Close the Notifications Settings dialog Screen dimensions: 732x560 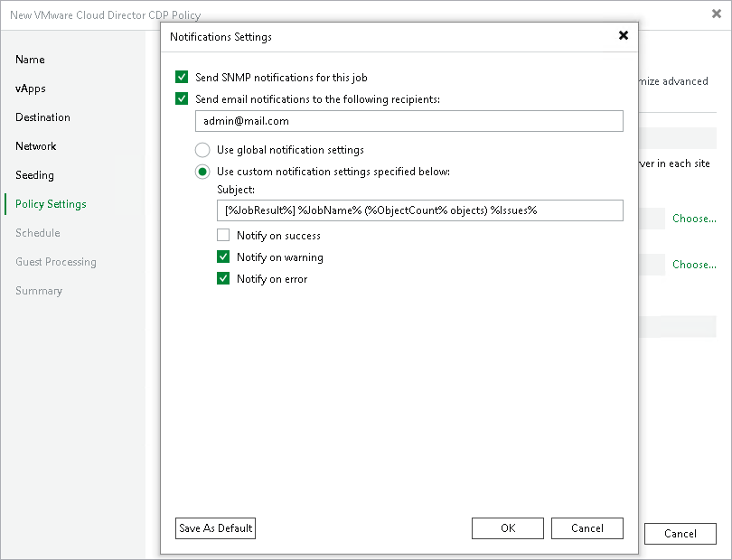624,35
